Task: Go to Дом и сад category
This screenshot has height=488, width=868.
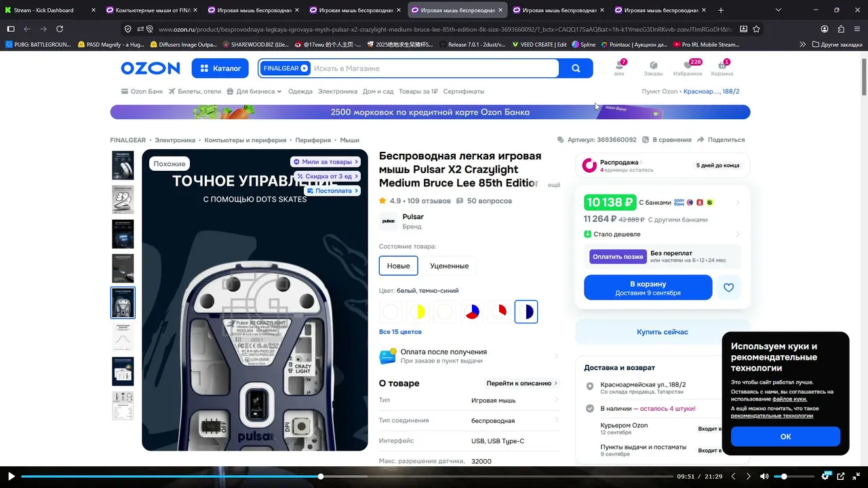Action: [378, 91]
